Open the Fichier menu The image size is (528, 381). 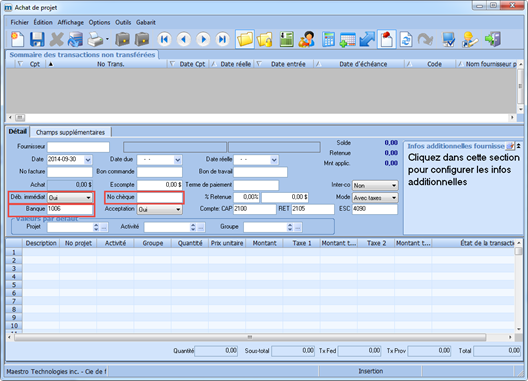click(20, 22)
